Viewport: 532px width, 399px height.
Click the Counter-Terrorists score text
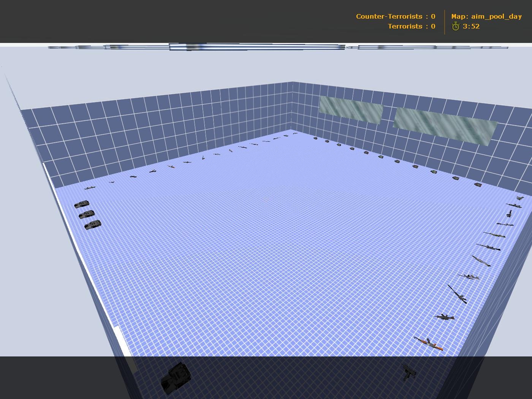pyautogui.click(x=395, y=16)
